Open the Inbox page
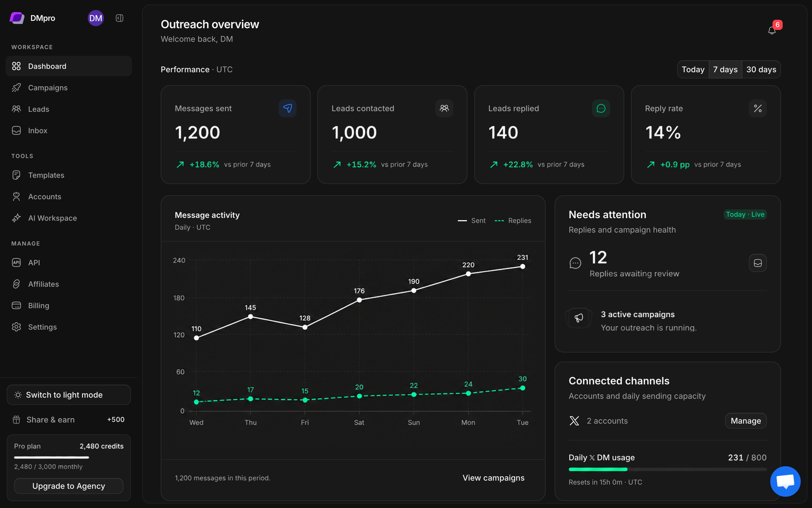The image size is (812, 508). [x=69, y=131]
